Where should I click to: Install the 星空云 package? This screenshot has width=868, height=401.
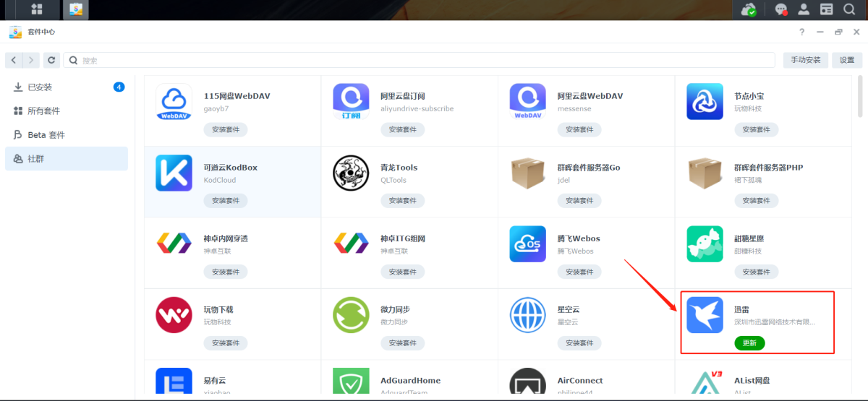[579, 342]
